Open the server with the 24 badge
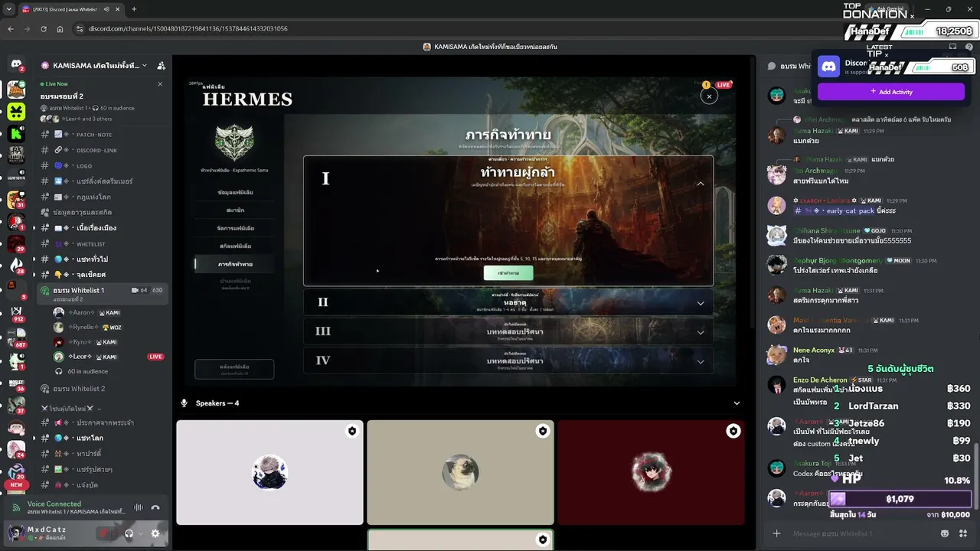 [x=16, y=448]
